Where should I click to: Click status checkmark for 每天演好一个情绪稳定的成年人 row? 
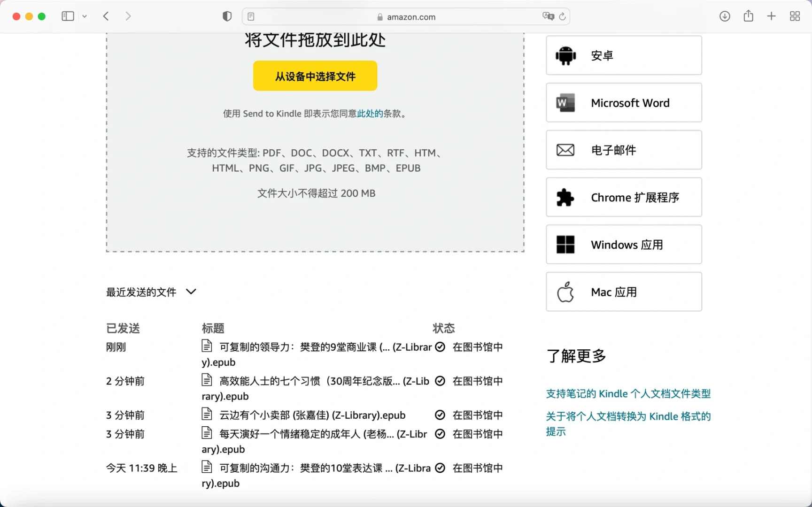(x=440, y=434)
